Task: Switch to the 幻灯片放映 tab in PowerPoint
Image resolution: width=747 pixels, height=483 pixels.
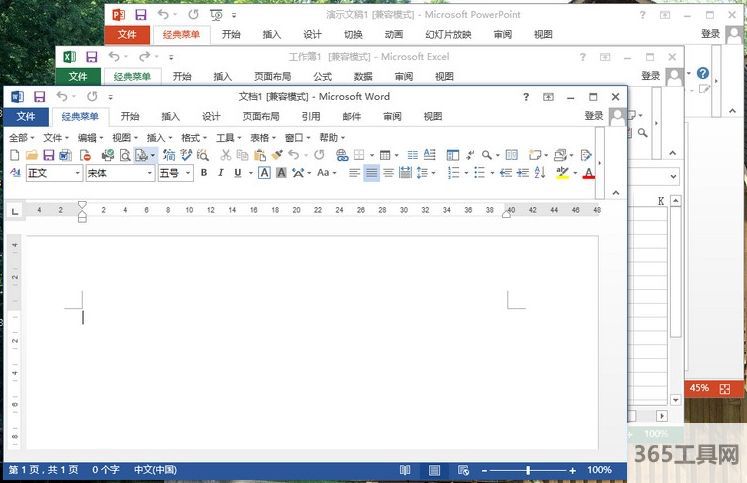Action: (x=448, y=34)
